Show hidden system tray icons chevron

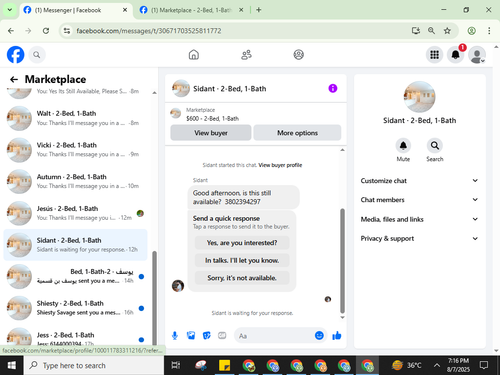click(437, 365)
